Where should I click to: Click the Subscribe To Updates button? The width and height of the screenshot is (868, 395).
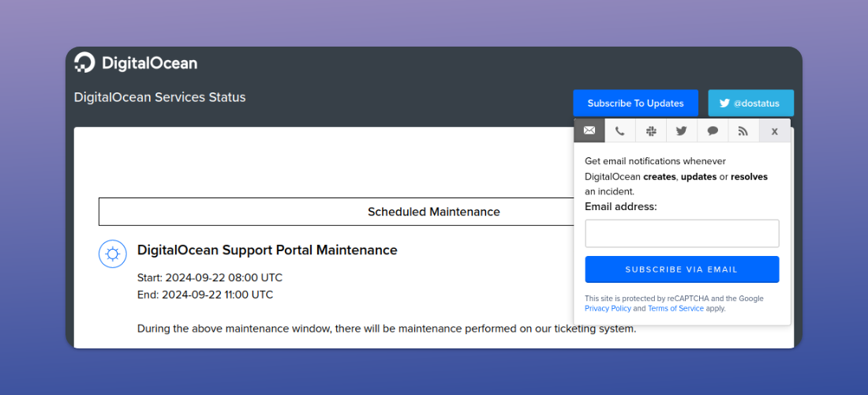click(635, 103)
